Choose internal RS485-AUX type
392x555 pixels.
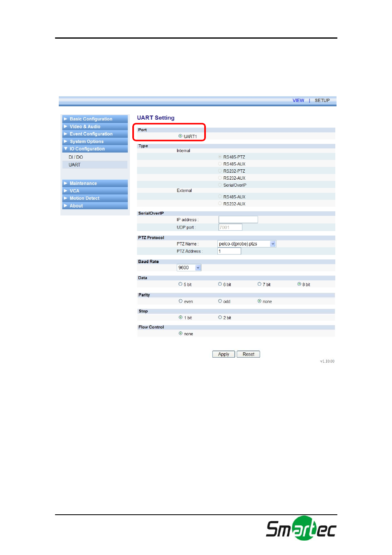(x=220, y=164)
